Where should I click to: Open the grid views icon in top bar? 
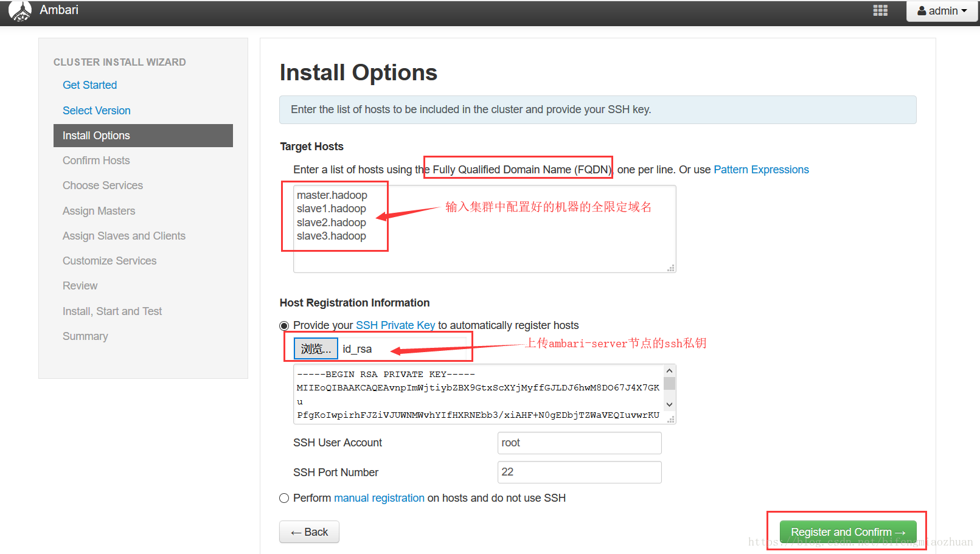[x=880, y=11]
